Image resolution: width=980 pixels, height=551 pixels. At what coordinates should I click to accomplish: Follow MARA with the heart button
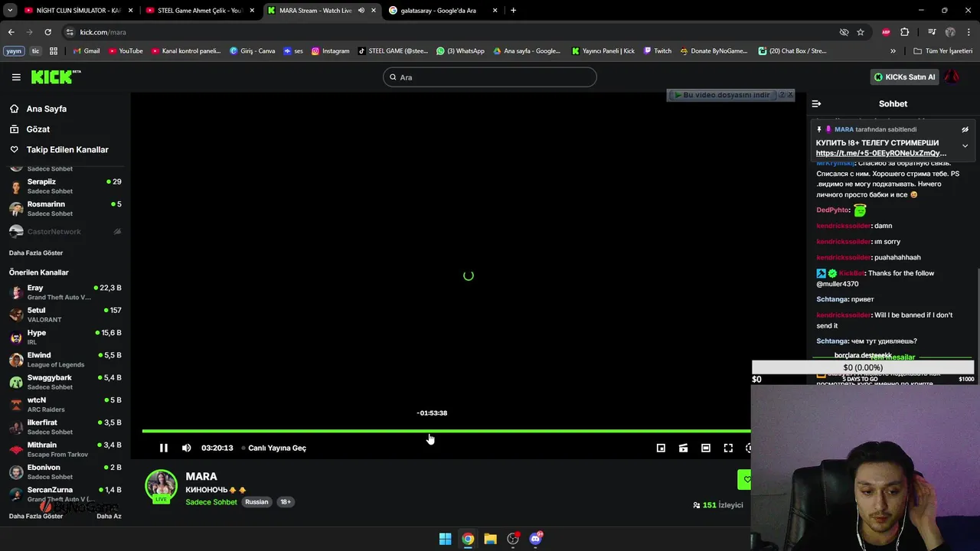(x=745, y=480)
